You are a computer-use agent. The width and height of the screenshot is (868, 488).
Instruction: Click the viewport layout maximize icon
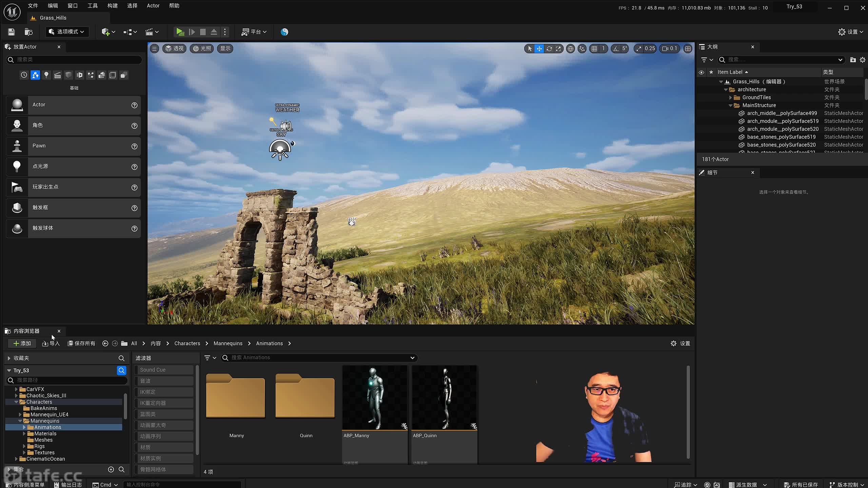coord(688,48)
